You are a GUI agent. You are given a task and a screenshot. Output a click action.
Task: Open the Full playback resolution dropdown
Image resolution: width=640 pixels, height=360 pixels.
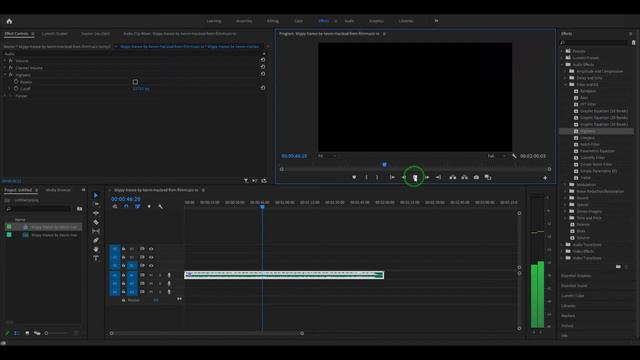(x=497, y=156)
